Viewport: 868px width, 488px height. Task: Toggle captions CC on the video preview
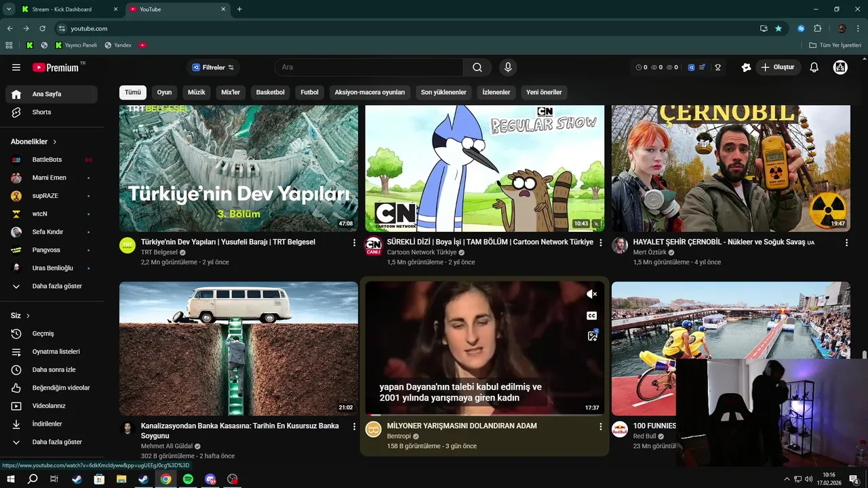coord(592,316)
